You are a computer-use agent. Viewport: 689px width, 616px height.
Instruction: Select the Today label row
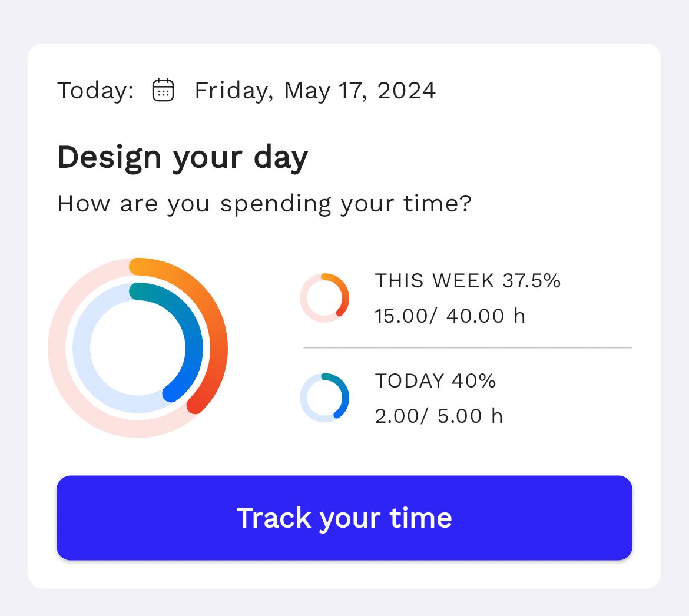click(x=94, y=90)
